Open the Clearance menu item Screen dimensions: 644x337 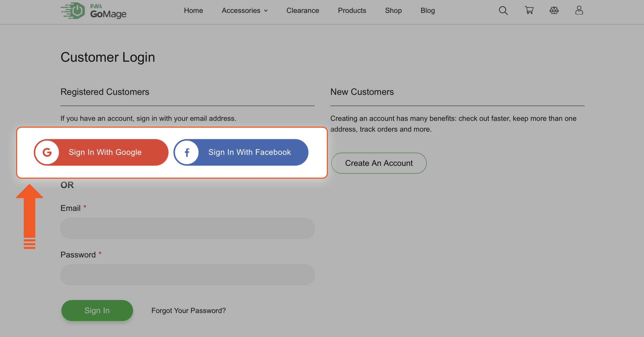(x=303, y=10)
